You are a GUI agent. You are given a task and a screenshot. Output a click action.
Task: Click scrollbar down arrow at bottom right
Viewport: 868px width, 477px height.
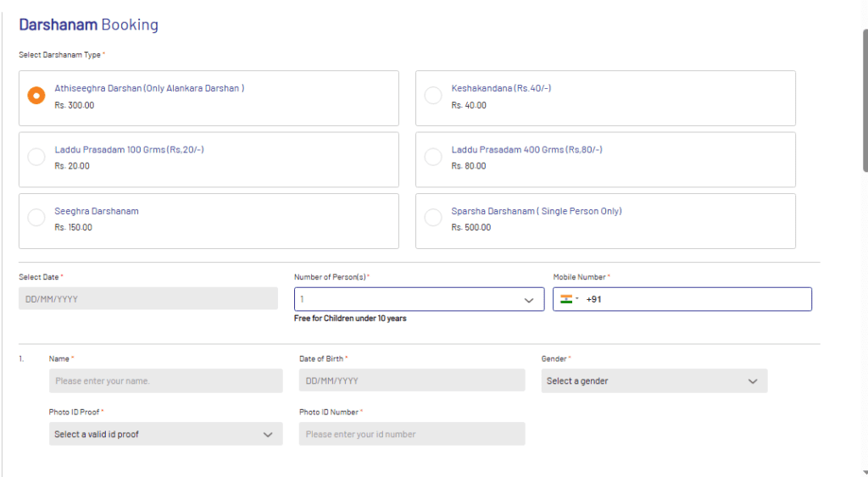pos(863,471)
